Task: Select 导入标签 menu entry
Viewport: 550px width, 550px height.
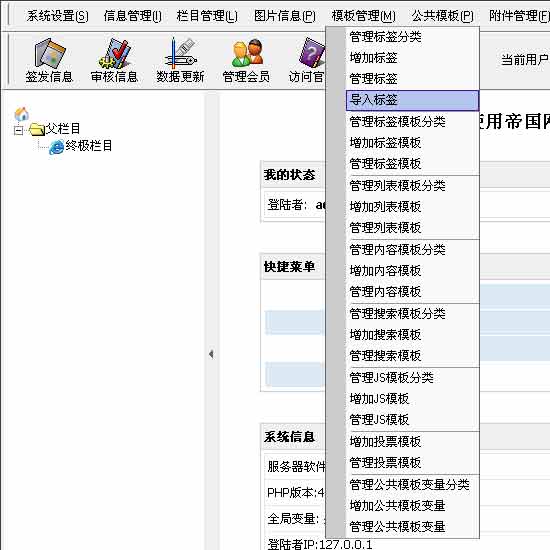Action: click(412, 101)
